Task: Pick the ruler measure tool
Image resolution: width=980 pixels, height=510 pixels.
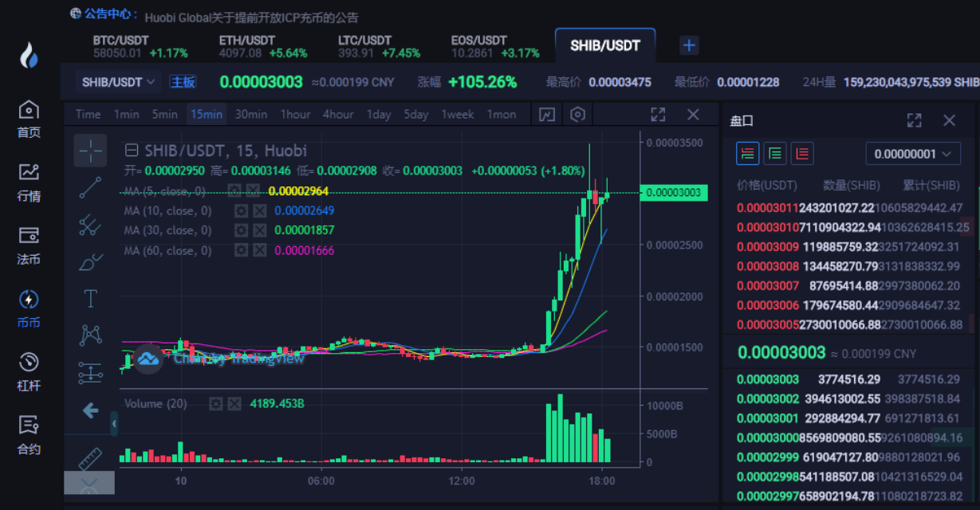Action: [x=90, y=460]
